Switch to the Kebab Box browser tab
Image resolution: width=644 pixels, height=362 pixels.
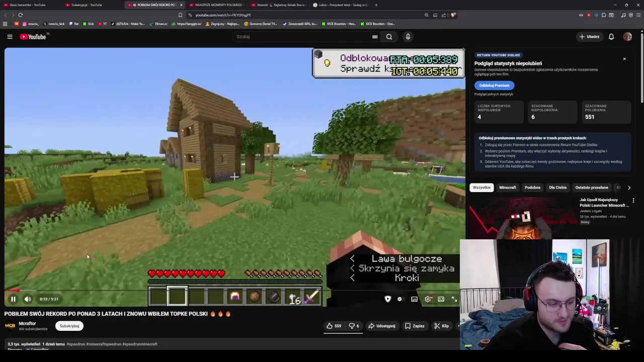pos(278,5)
